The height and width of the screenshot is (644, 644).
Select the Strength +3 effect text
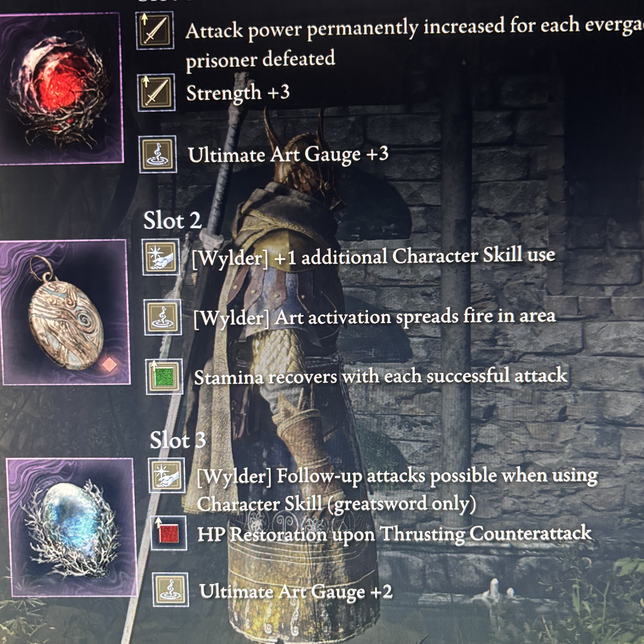[x=238, y=93]
